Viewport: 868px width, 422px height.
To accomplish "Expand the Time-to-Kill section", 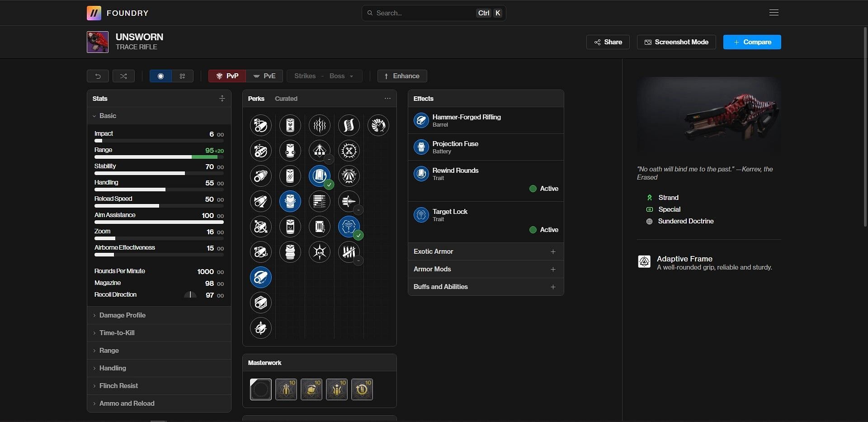I will [x=159, y=333].
